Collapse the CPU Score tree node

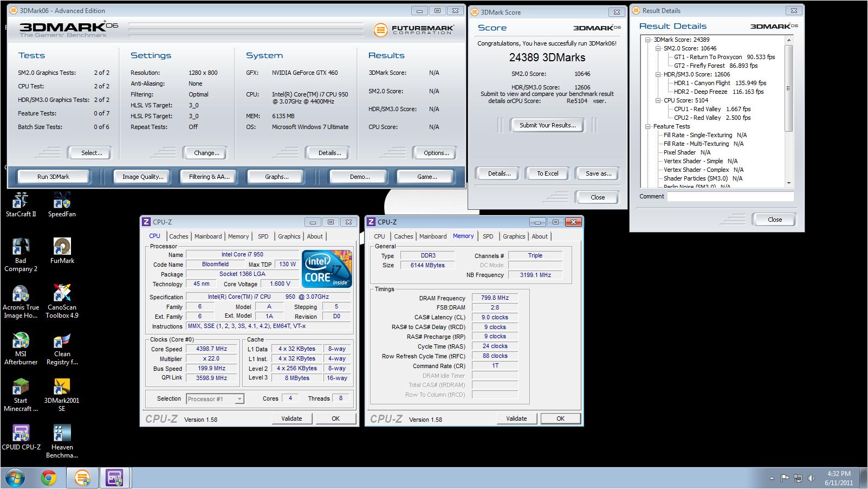click(658, 100)
